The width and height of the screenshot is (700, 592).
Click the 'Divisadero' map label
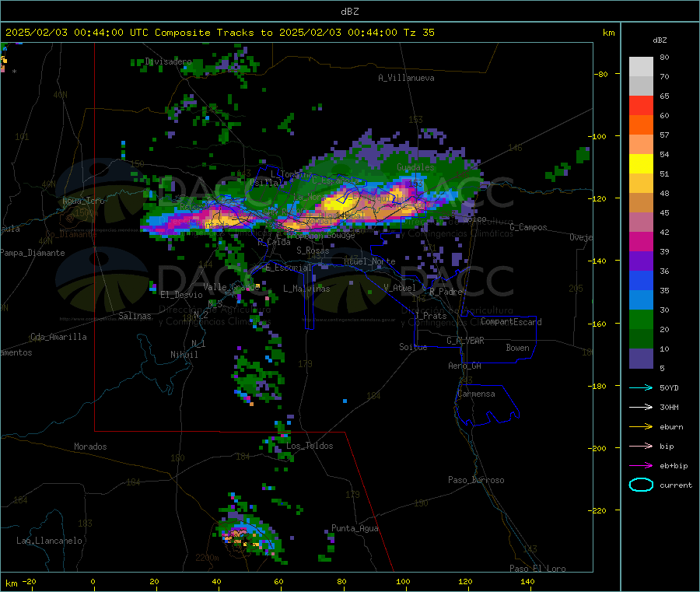pos(168,61)
